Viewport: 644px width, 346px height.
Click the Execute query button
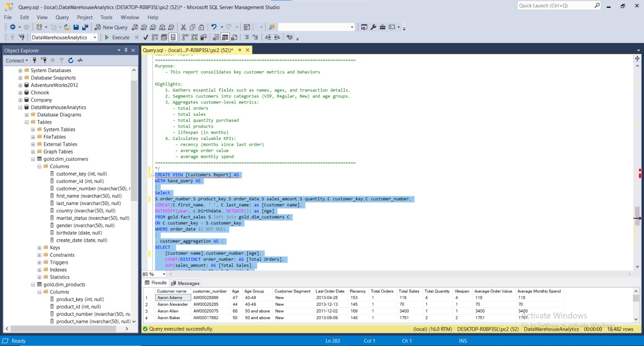pyautogui.click(x=117, y=37)
